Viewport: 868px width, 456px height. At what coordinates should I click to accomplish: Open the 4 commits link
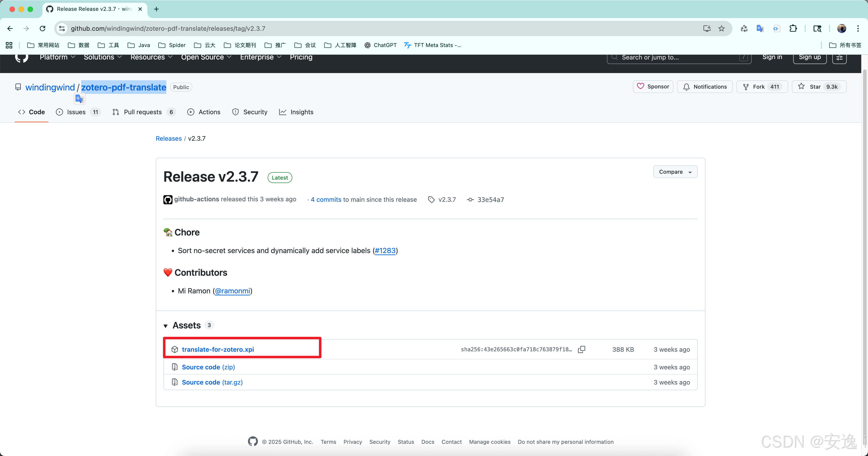point(326,200)
